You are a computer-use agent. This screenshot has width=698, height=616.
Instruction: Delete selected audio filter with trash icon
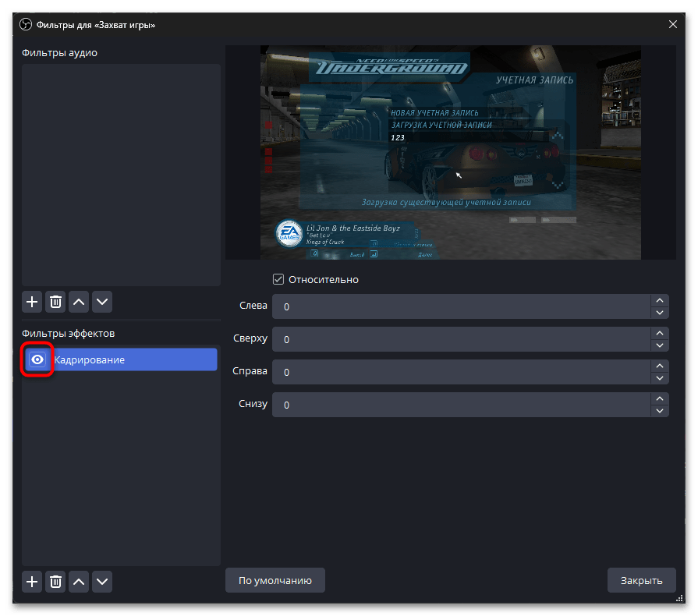pos(55,302)
